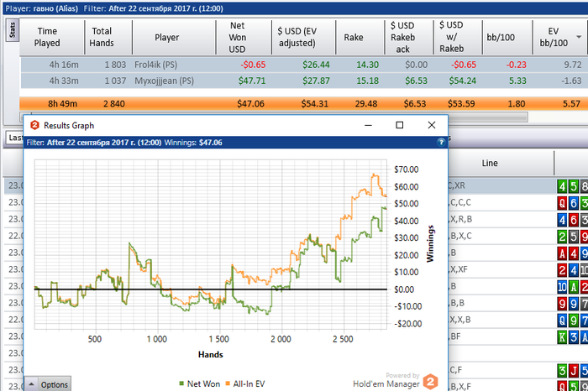Click Frol4ik's EV bb/100 value 9.72
Viewport: 588px width, 391px height.
[573, 65]
